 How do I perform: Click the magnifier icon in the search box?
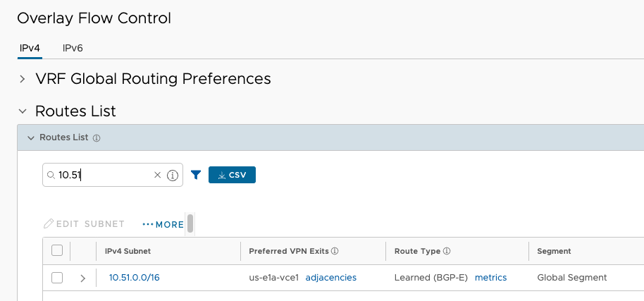pos(51,176)
